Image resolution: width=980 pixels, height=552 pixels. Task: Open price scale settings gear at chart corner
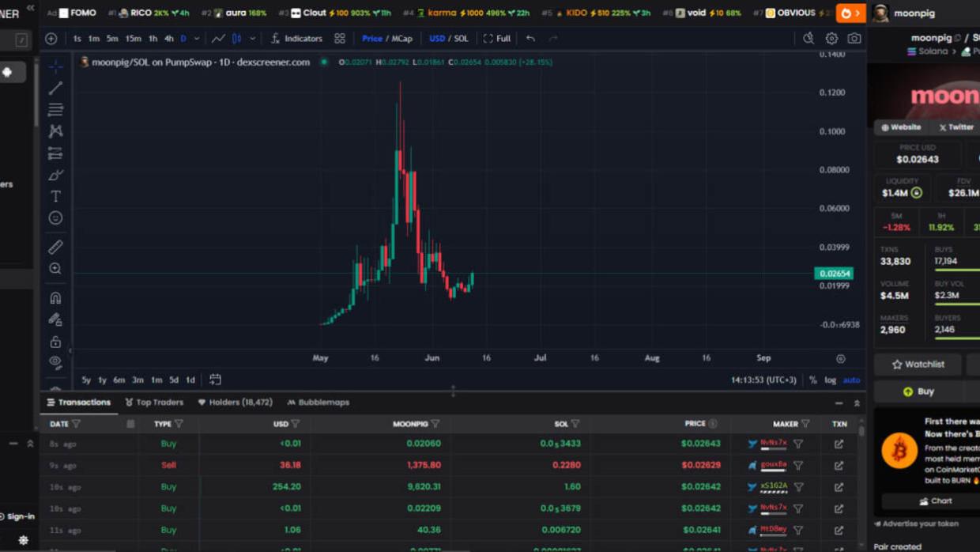(841, 358)
